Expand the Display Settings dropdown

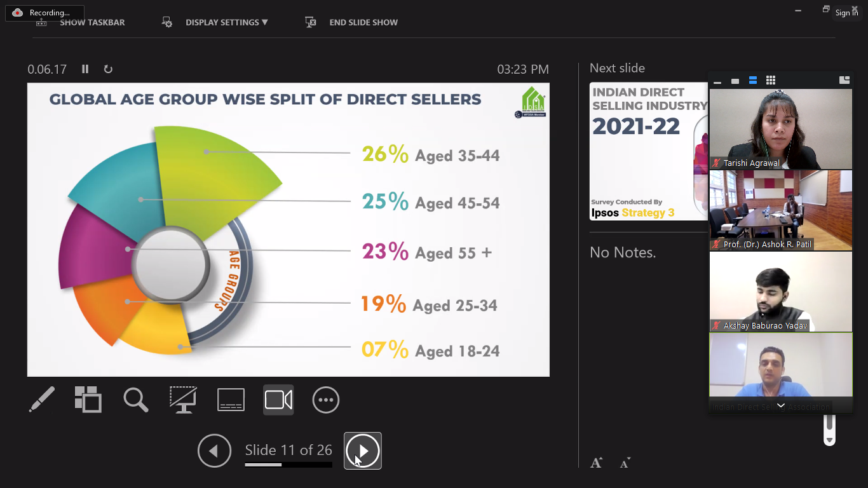tap(226, 22)
